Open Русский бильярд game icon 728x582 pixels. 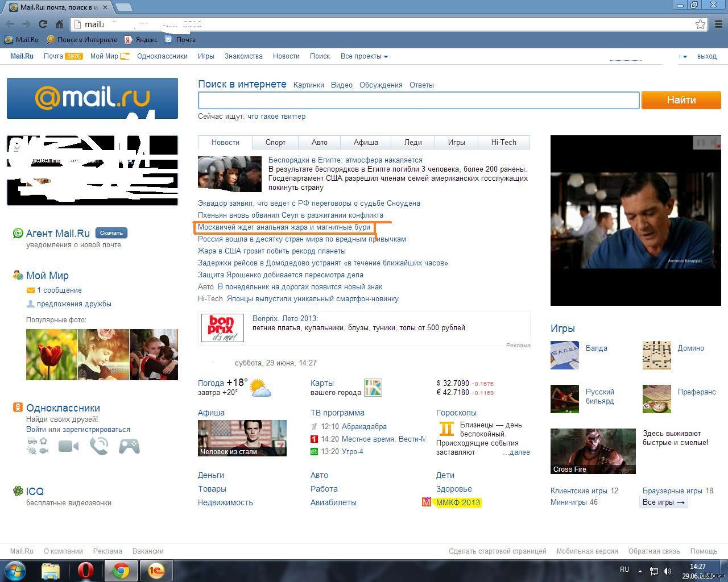(565, 399)
